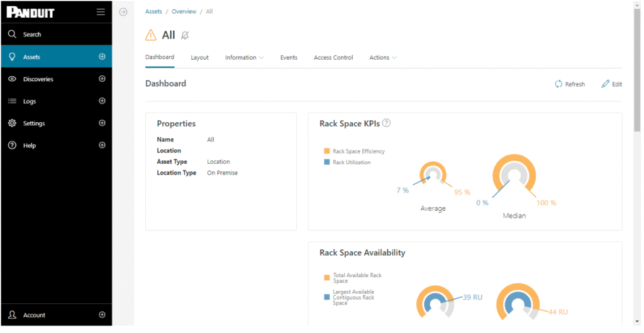Expand the Logs sidebar plus icon
The height and width of the screenshot is (333, 644).
[102, 101]
